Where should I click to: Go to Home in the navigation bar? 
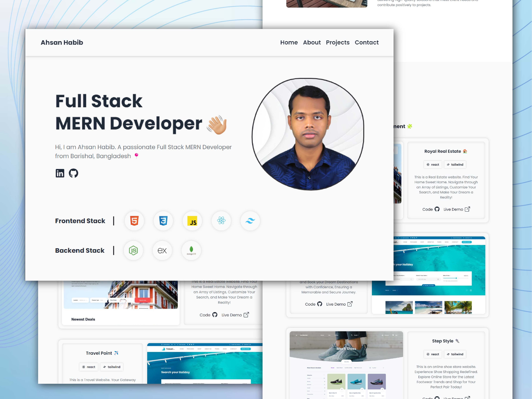[289, 43]
